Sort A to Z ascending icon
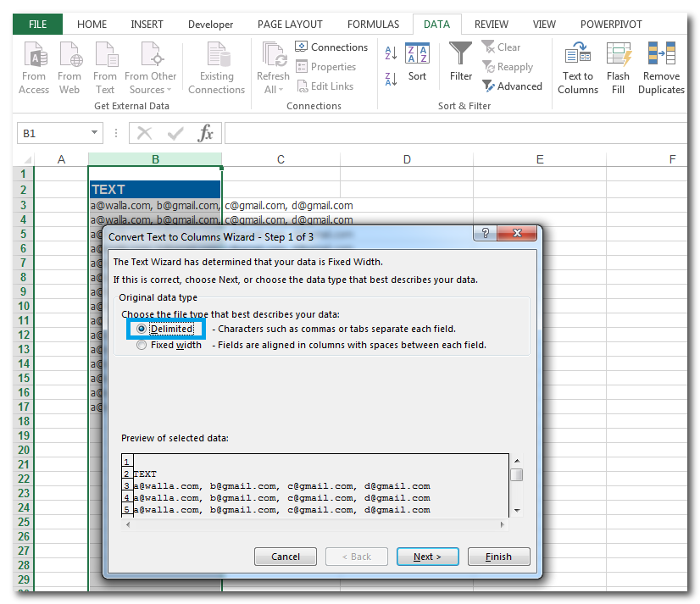The width and height of the screenshot is (700, 604). coord(391,53)
